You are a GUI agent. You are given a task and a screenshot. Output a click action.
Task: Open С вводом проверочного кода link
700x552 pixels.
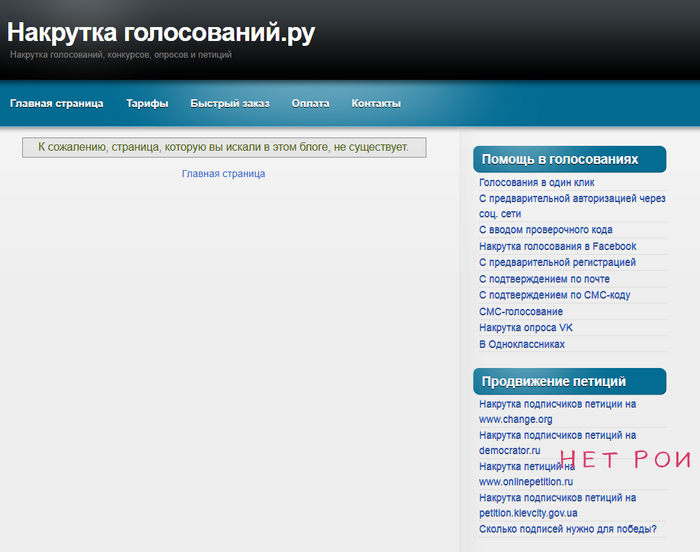(546, 230)
